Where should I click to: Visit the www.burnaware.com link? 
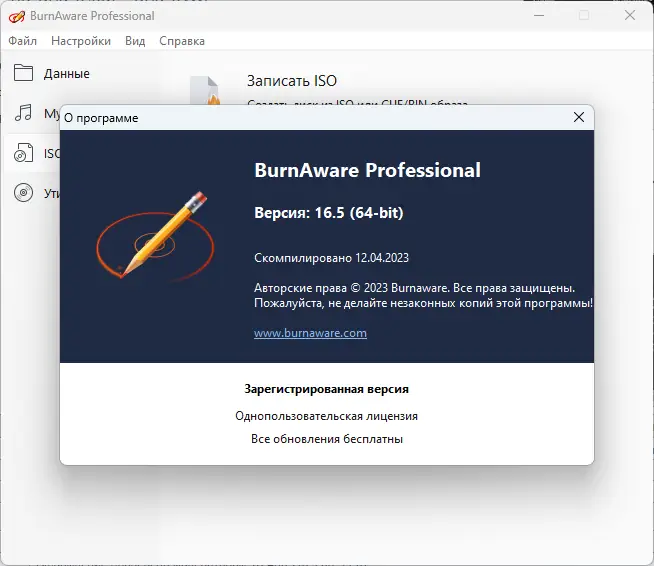[x=310, y=333]
